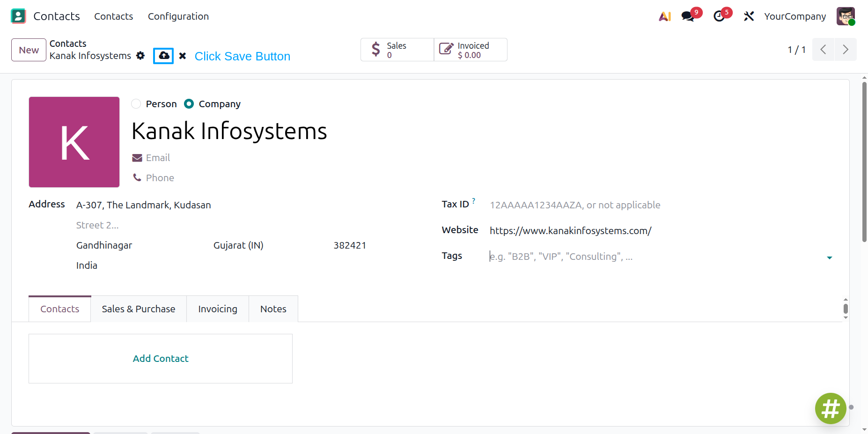Click the New button
Image resolution: width=868 pixels, height=434 pixels.
coord(29,50)
